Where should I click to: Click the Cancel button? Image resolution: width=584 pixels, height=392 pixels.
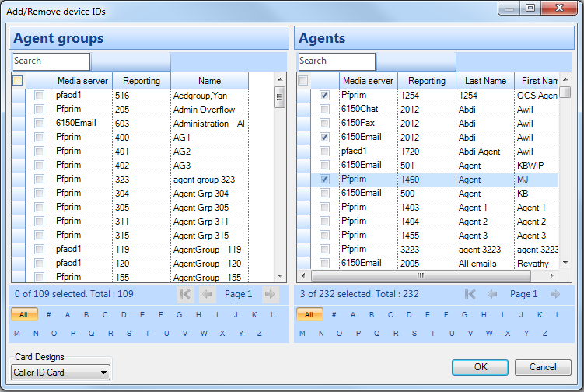point(543,367)
